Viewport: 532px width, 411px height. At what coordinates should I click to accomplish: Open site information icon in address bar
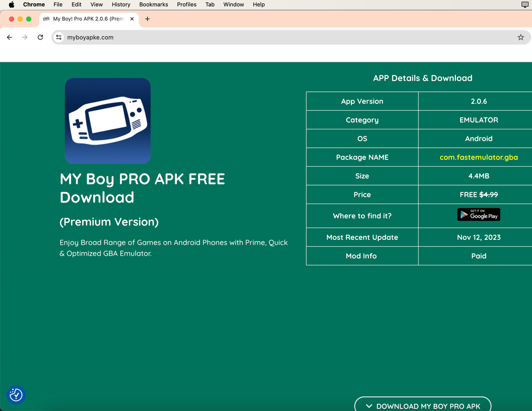point(59,37)
